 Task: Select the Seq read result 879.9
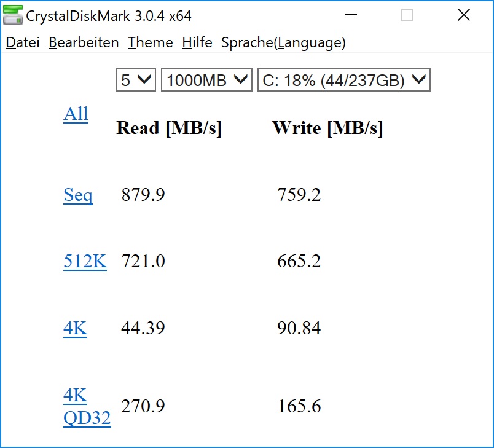(x=143, y=194)
